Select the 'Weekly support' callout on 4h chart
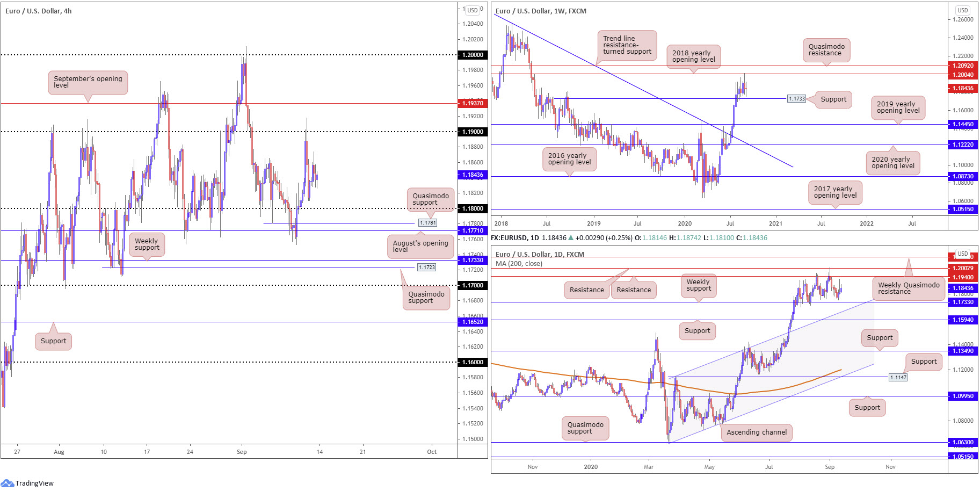Screen dimensions: 980x491 click(x=147, y=244)
